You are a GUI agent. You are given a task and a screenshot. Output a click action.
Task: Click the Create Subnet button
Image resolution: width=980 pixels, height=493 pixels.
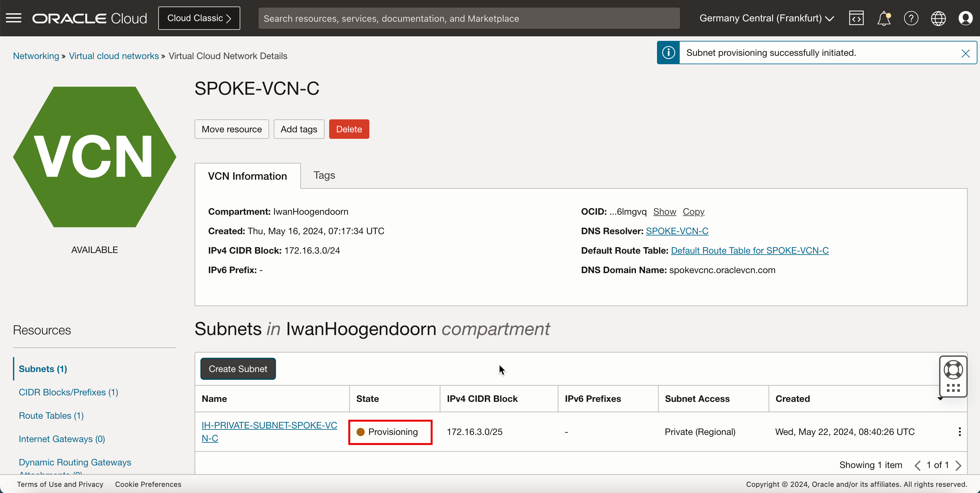(238, 368)
